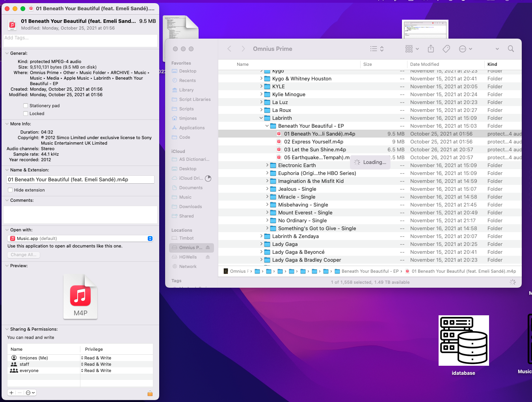
Task: Toggle the Hide extension checkbox
Action: click(x=10, y=190)
